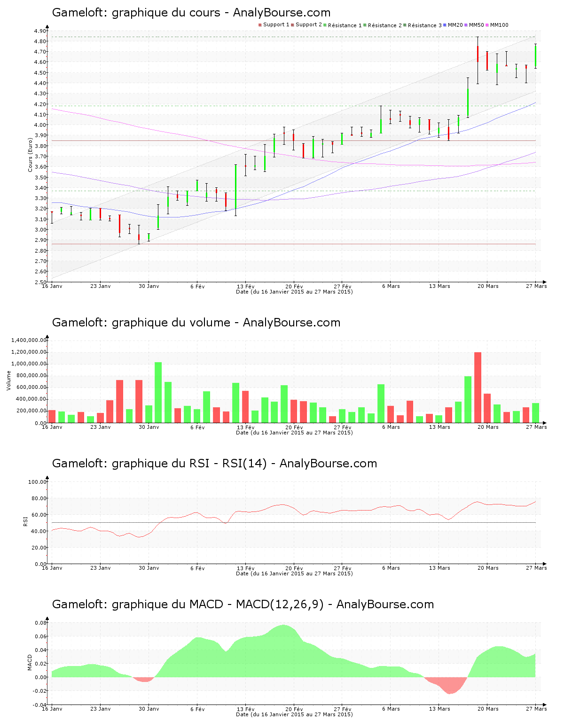Click the 'graphique du MACD - MACD(12,26,9)' title

pyautogui.click(x=218, y=604)
